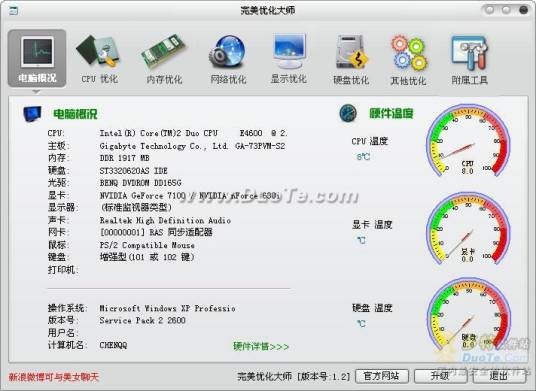536x391 pixels.
Task: Click the 升级 upgrade button
Action: point(440,376)
